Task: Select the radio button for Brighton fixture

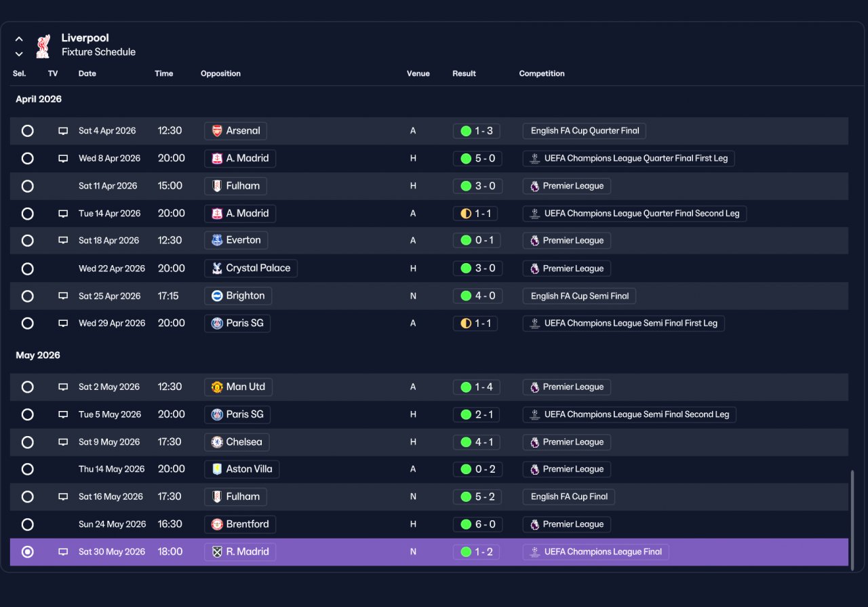Action: [x=27, y=296]
